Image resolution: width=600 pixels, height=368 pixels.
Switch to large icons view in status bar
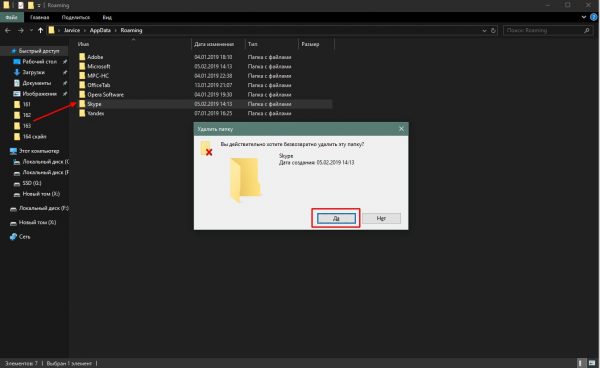[592, 363]
